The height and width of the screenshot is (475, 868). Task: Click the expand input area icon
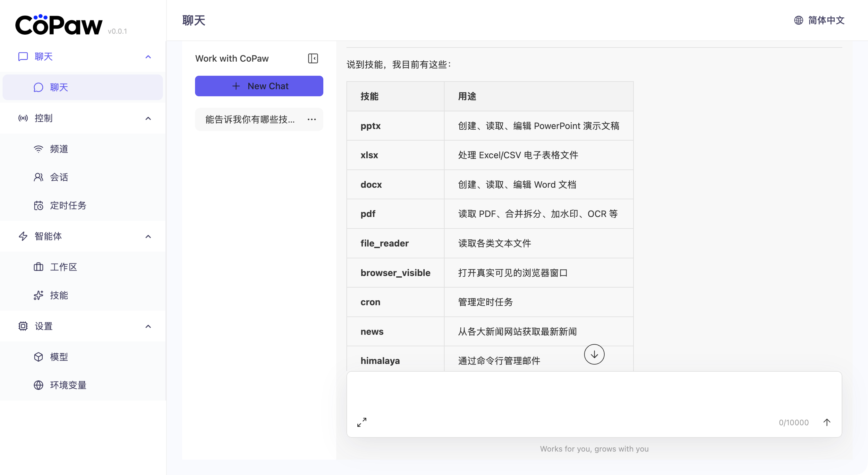[362, 422]
